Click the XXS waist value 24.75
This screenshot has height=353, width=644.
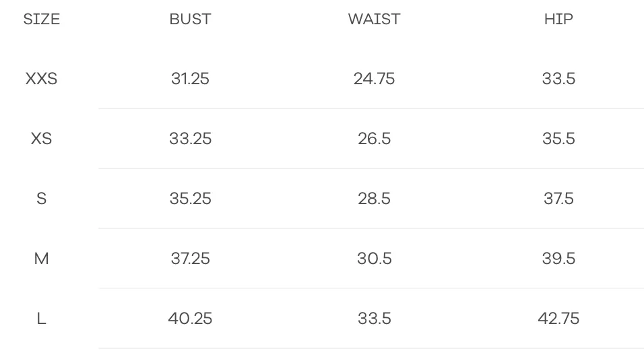374,79
